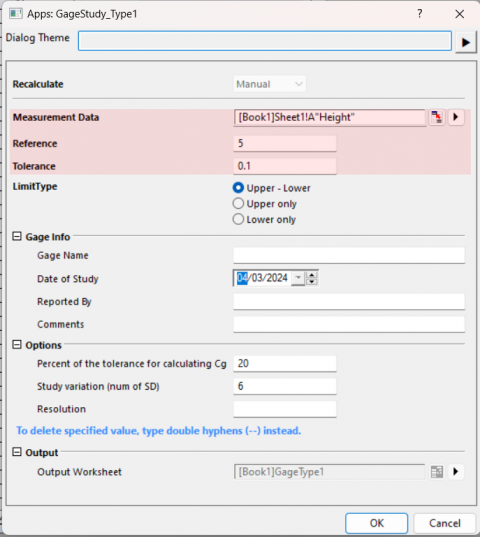Click the interactive range selector icon for Measurement Data
This screenshot has width=480, height=537.
(437, 117)
